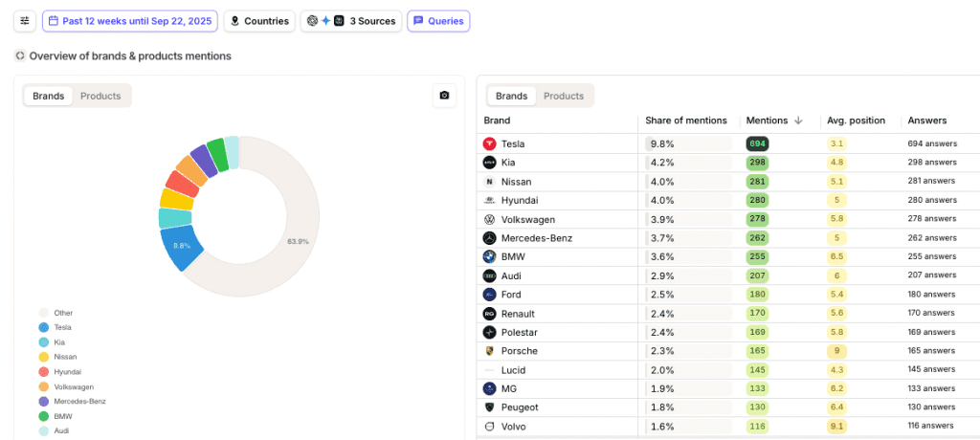The image size is (980, 440).
Task: Open the 3 Sources filter
Action: (x=351, y=21)
